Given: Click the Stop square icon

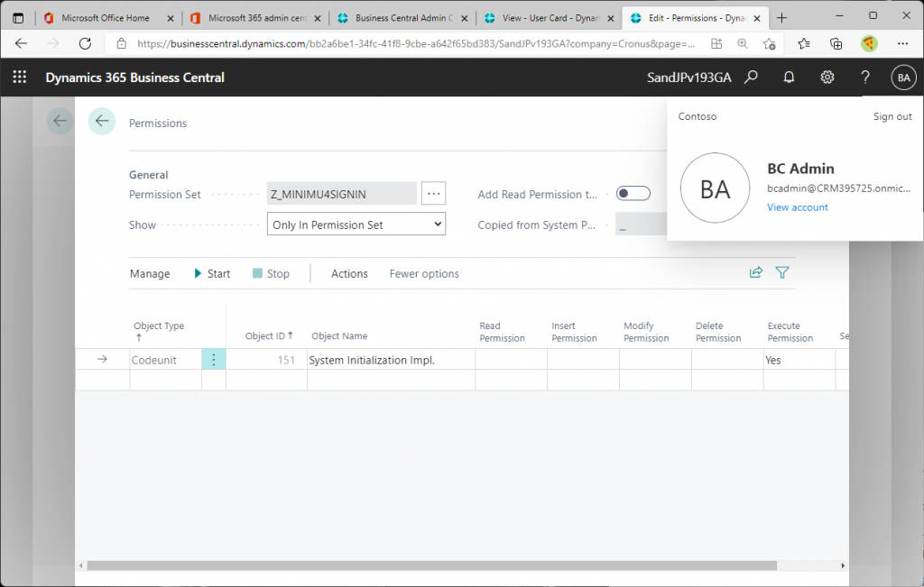Looking at the screenshot, I should tap(257, 273).
